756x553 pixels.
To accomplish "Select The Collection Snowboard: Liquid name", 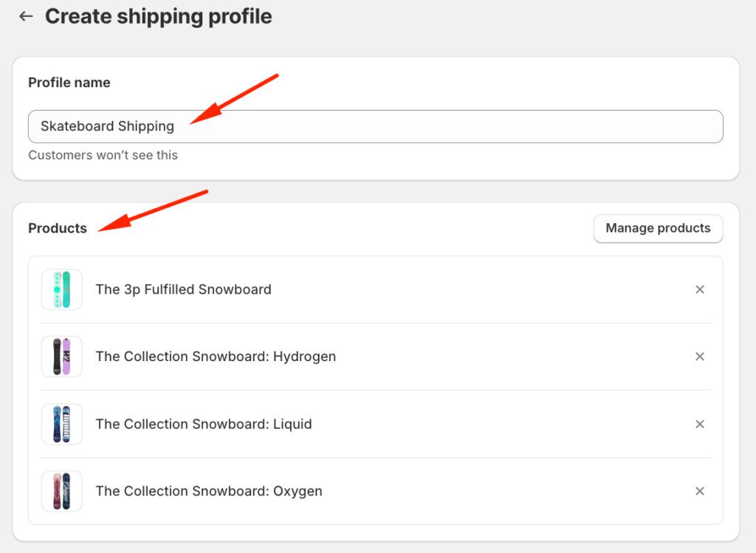I will [x=204, y=424].
